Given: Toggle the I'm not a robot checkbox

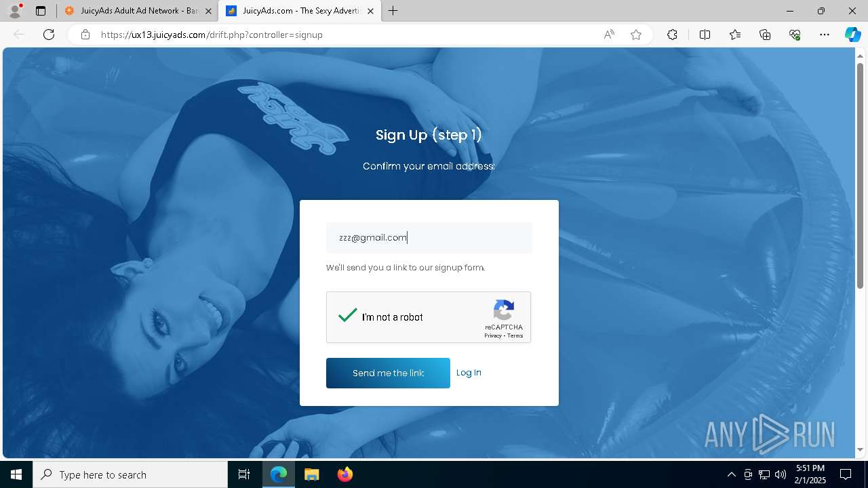Looking at the screenshot, I should [348, 316].
